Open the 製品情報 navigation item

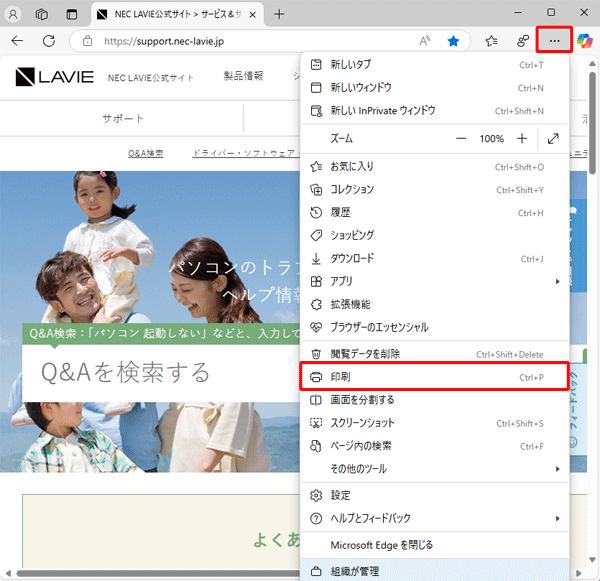[x=243, y=76]
